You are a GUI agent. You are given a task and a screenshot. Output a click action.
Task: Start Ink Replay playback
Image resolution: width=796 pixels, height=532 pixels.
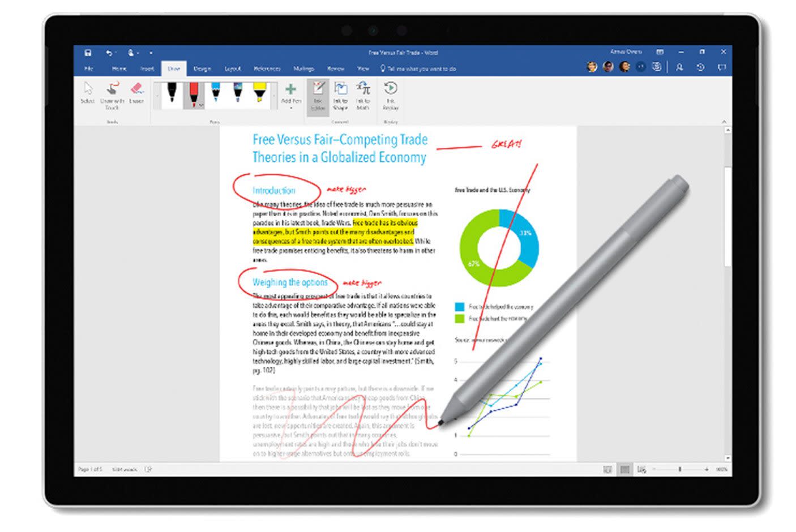[389, 95]
